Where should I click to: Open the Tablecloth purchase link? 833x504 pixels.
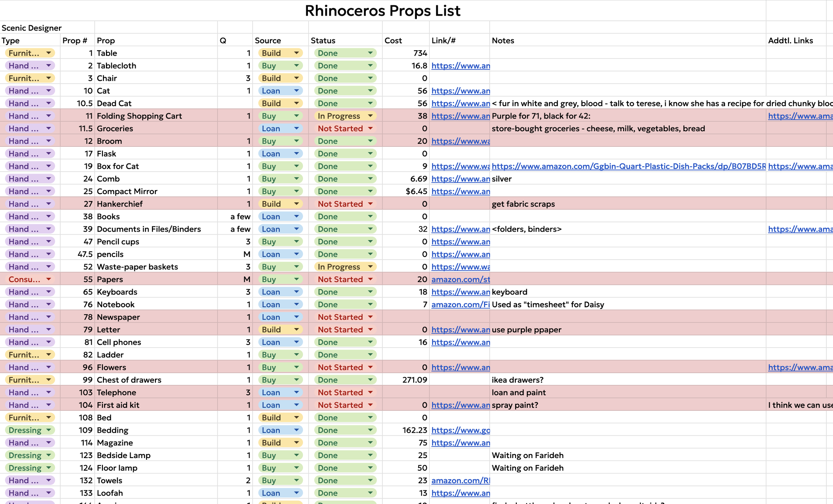[460, 66]
